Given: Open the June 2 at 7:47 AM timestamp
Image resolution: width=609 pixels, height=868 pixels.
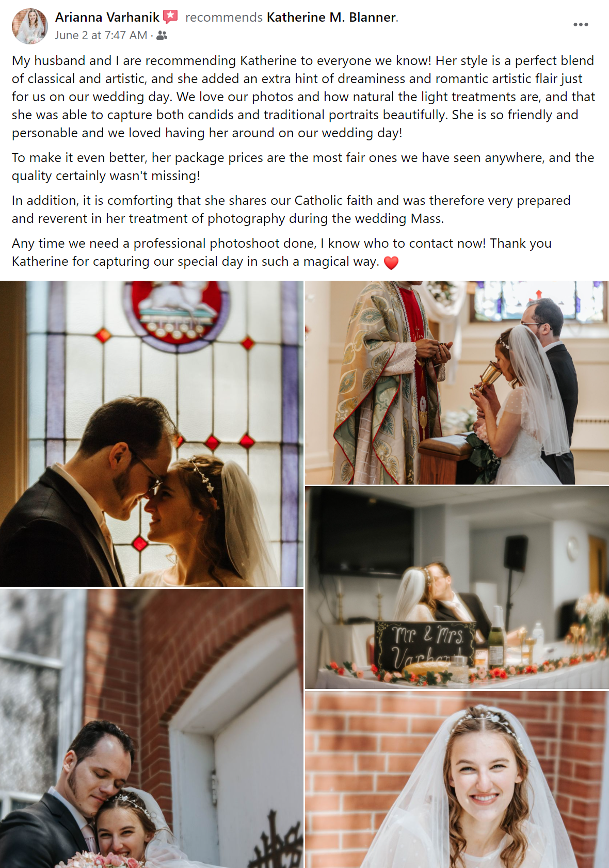Looking at the screenshot, I should click(x=101, y=36).
